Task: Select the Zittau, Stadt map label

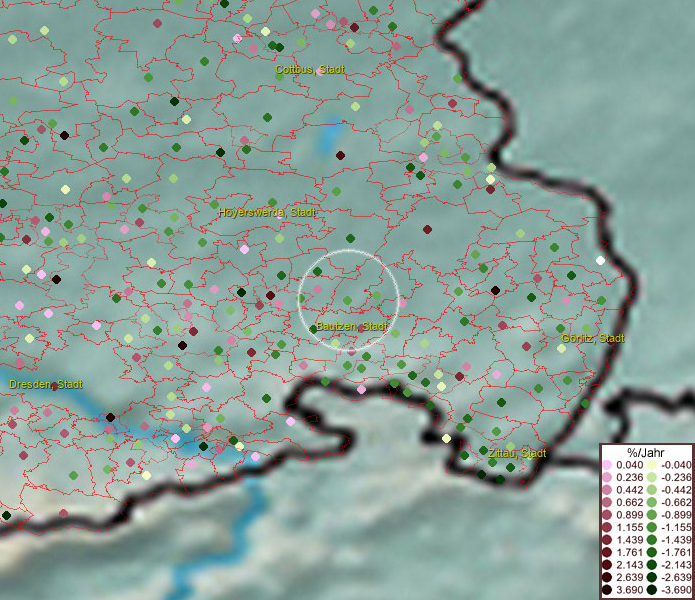Action: 517,453
